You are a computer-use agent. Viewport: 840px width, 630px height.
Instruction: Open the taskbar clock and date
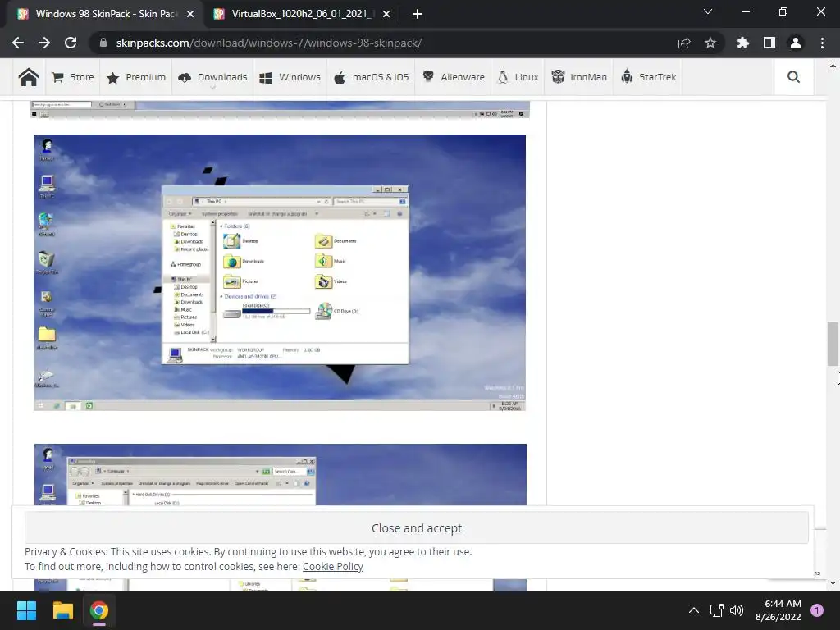(778, 610)
